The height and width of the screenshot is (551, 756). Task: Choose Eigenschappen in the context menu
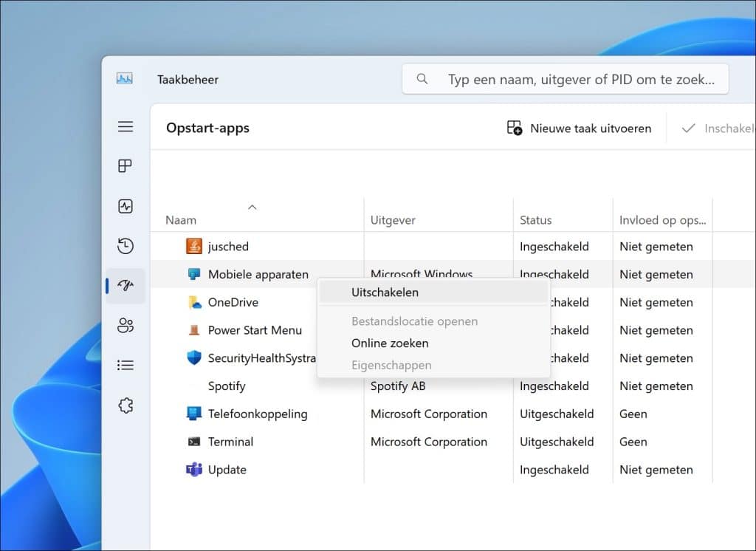tap(433, 366)
